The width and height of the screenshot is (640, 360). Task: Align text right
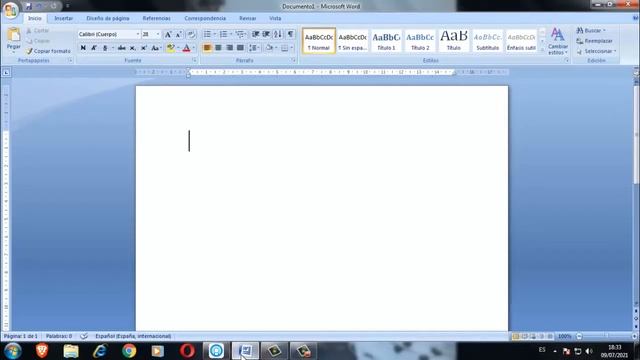tap(229, 48)
